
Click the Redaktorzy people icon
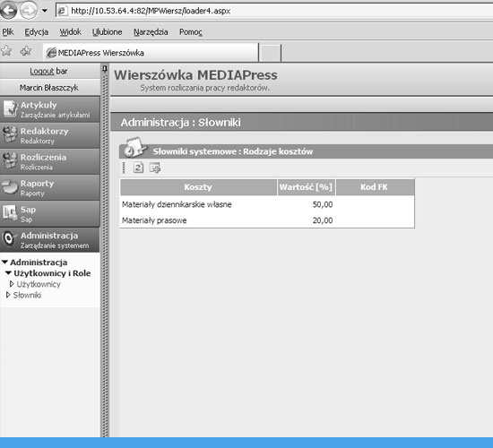pos(10,134)
